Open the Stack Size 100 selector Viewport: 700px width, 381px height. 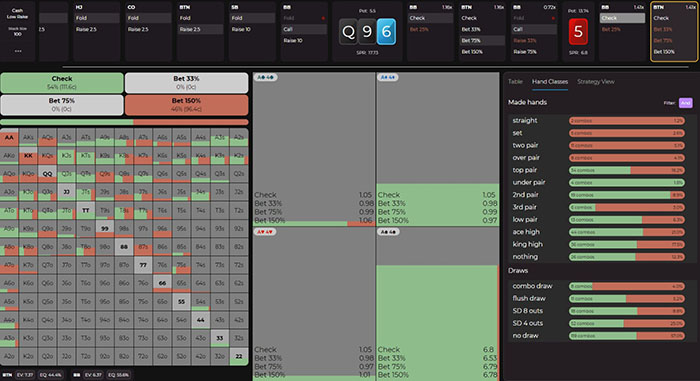click(17, 31)
